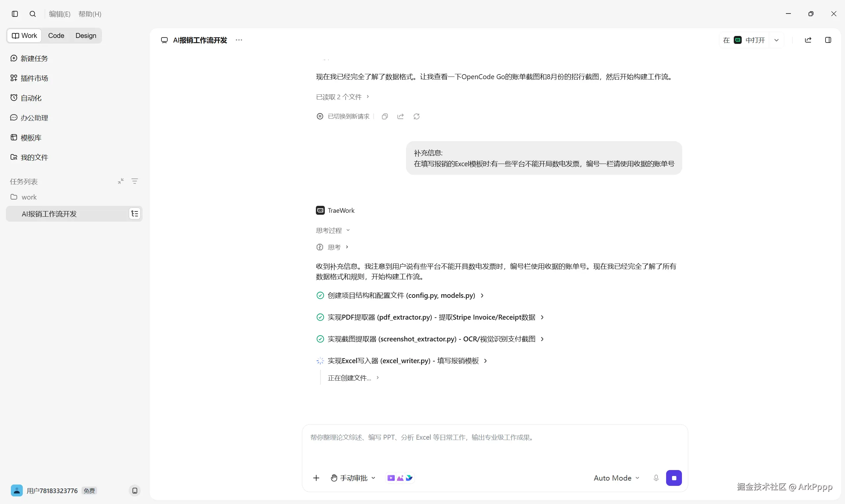845x504 pixels.
Task: Toggle the right side panel icon
Action: click(x=828, y=40)
